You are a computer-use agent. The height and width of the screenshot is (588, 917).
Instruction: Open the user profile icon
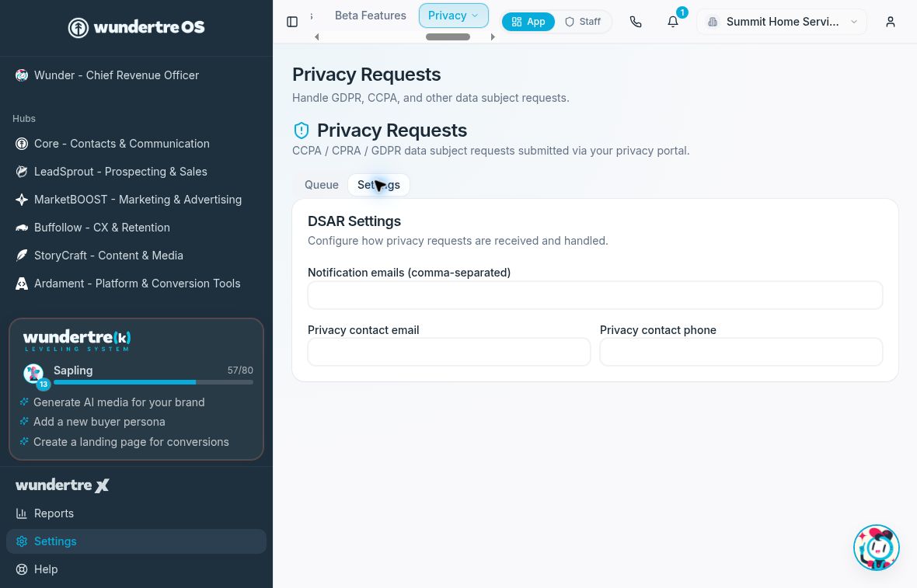pos(890,22)
